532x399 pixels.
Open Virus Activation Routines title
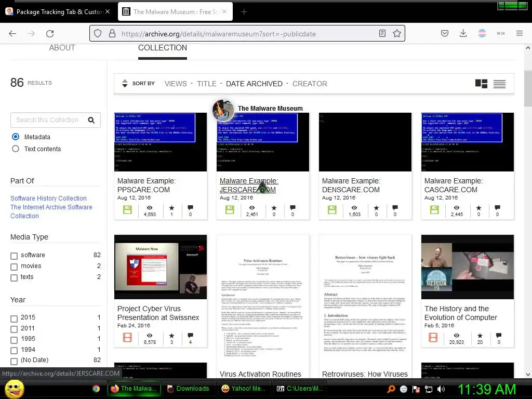260,374
